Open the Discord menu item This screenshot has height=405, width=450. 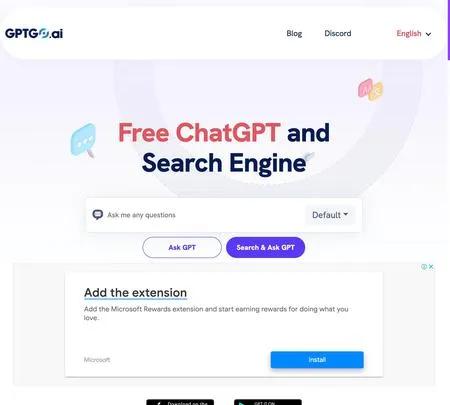(x=338, y=33)
